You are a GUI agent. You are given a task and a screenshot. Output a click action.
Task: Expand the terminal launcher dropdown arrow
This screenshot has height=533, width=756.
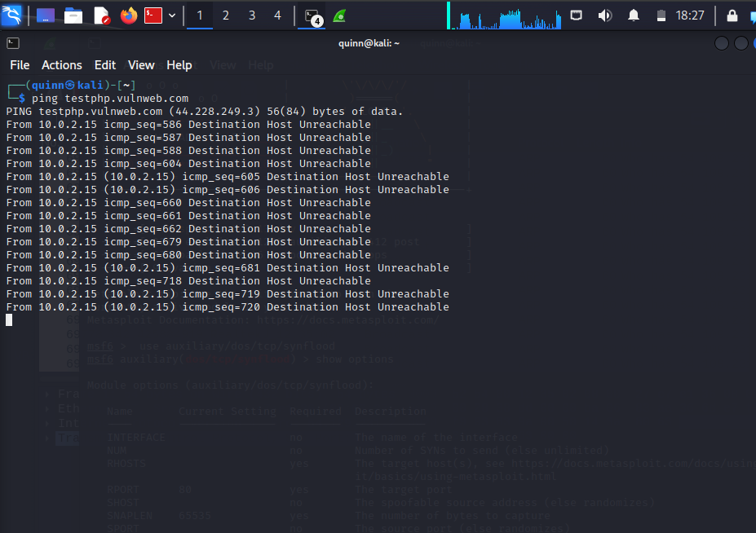click(172, 15)
